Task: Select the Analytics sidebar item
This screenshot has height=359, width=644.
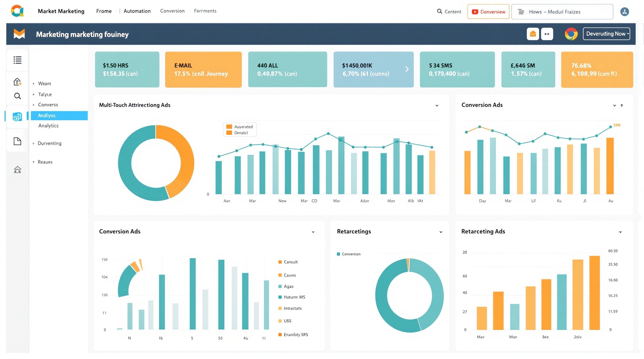Action: tap(48, 126)
